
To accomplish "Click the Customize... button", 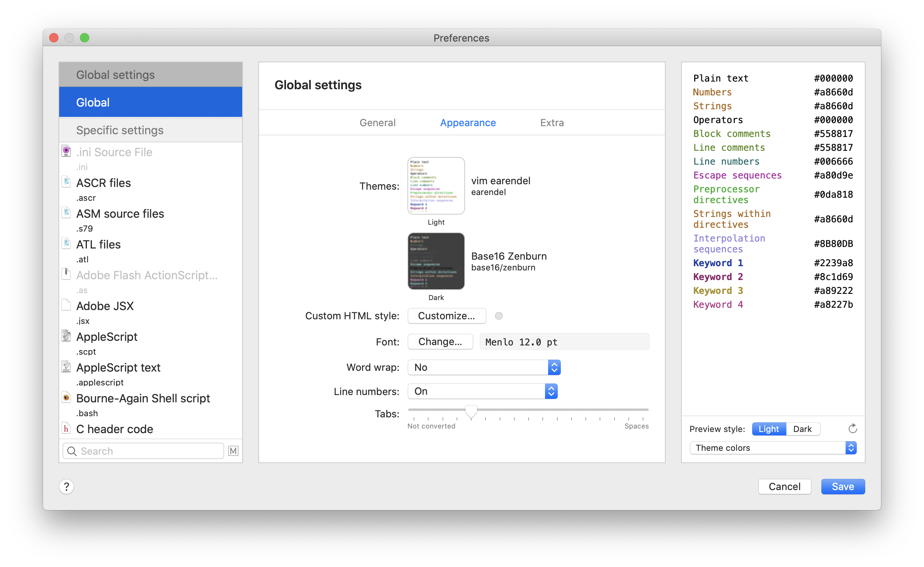I will pyautogui.click(x=447, y=316).
